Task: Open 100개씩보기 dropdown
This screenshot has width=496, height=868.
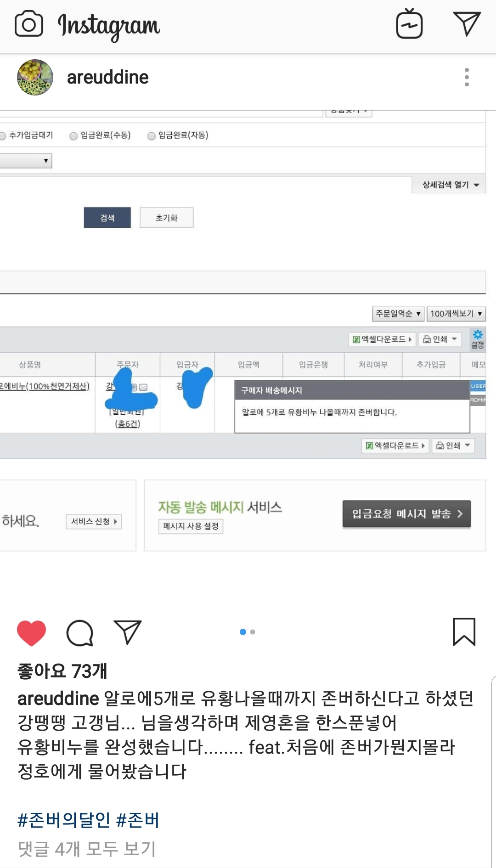Action: point(456,314)
